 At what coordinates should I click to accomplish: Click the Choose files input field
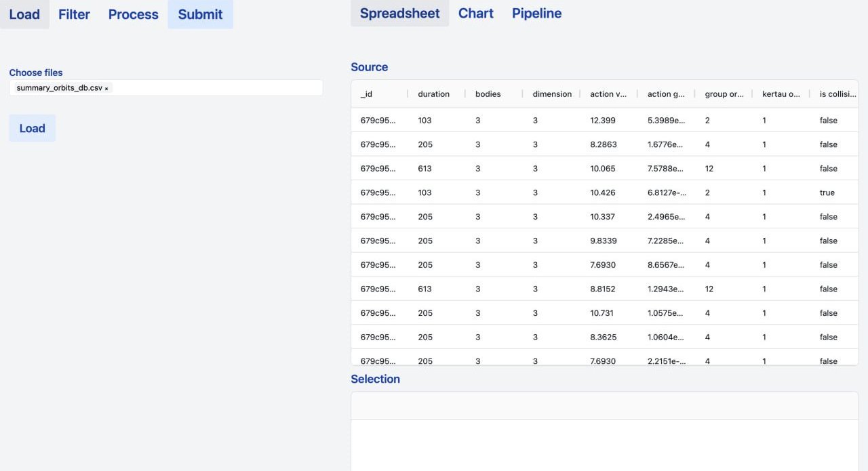click(166, 87)
